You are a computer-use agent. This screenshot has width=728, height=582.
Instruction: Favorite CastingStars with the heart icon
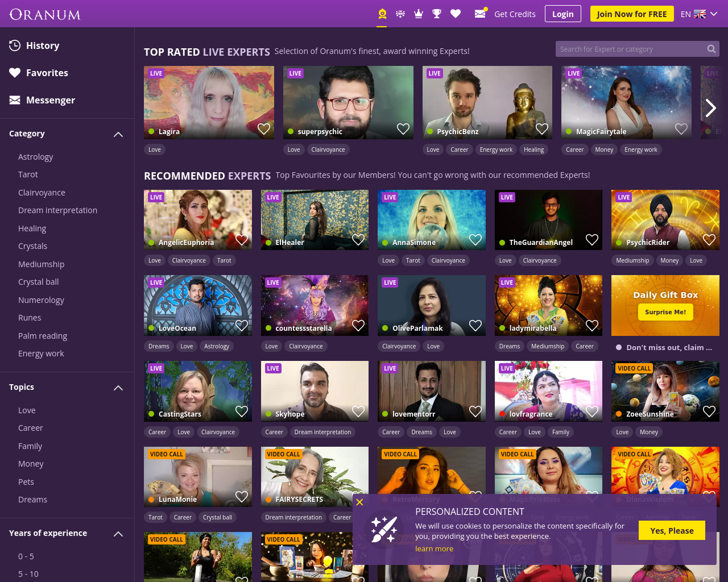pyautogui.click(x=242, y=411)
